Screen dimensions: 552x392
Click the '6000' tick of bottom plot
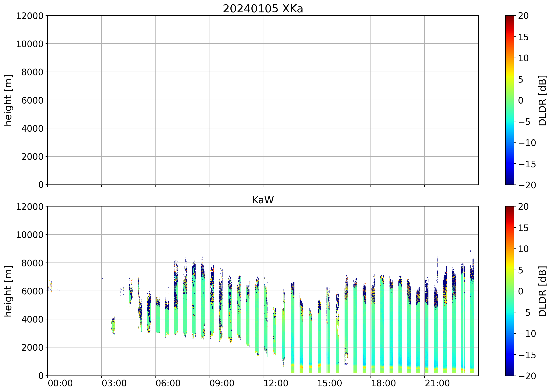coord(32,291)
